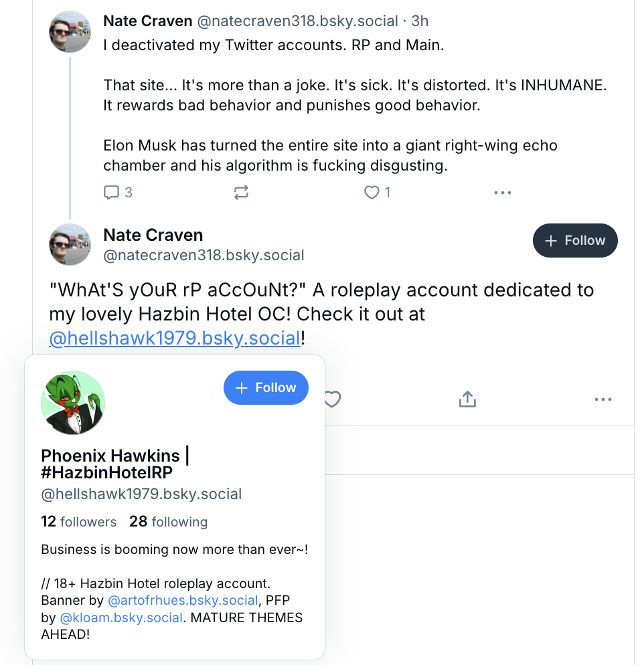View the 28 following list
This screenshot has width=644, height=665.
[x=168, y=522]
